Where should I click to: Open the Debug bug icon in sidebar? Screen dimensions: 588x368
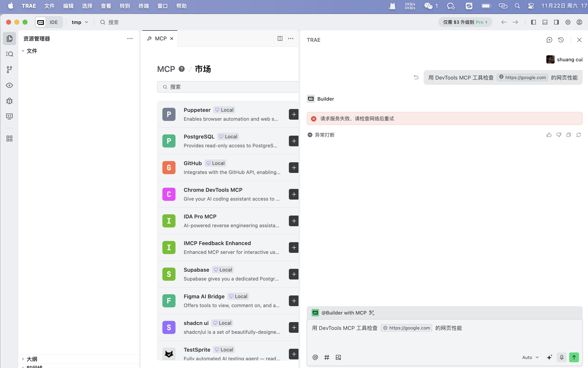[9, 101]
